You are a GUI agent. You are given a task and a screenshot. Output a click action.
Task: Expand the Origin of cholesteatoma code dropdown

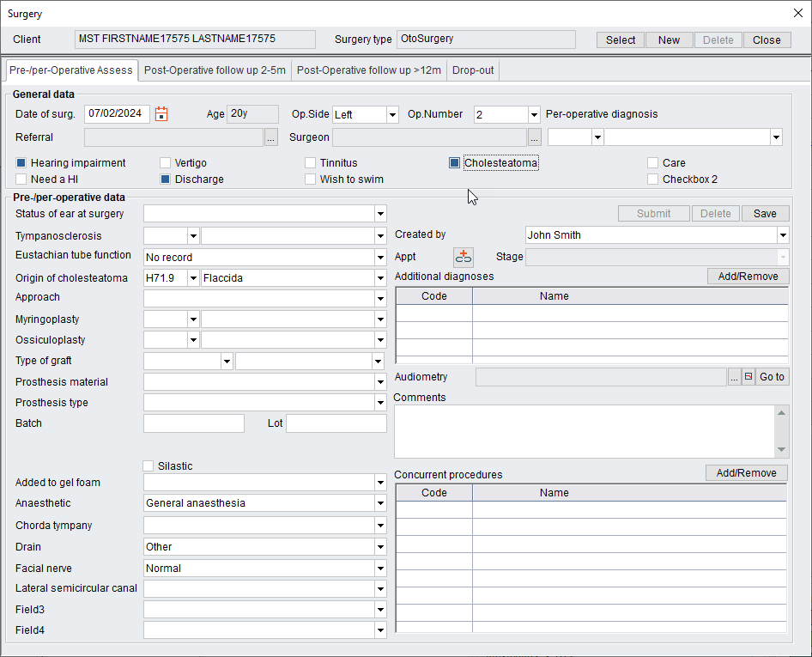tap(193, 277)
